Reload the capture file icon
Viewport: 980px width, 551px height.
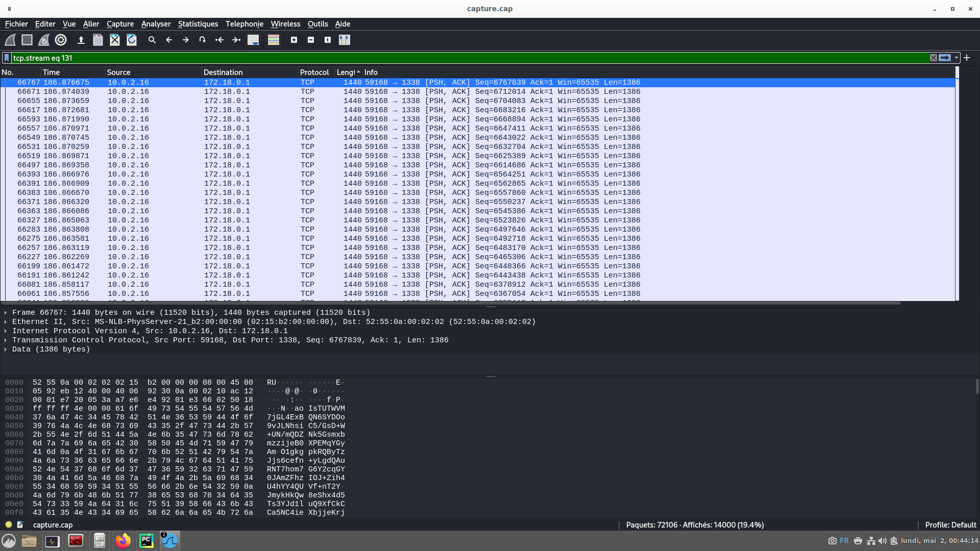coord(132,40)
